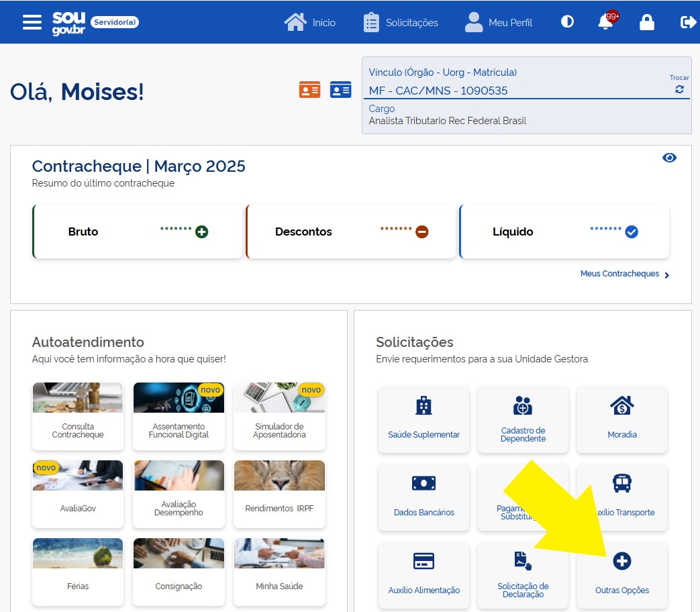The height and width of the screenshot is (612, 700).
Task: Click the notifications bell icon
Action: coord(605,22)
